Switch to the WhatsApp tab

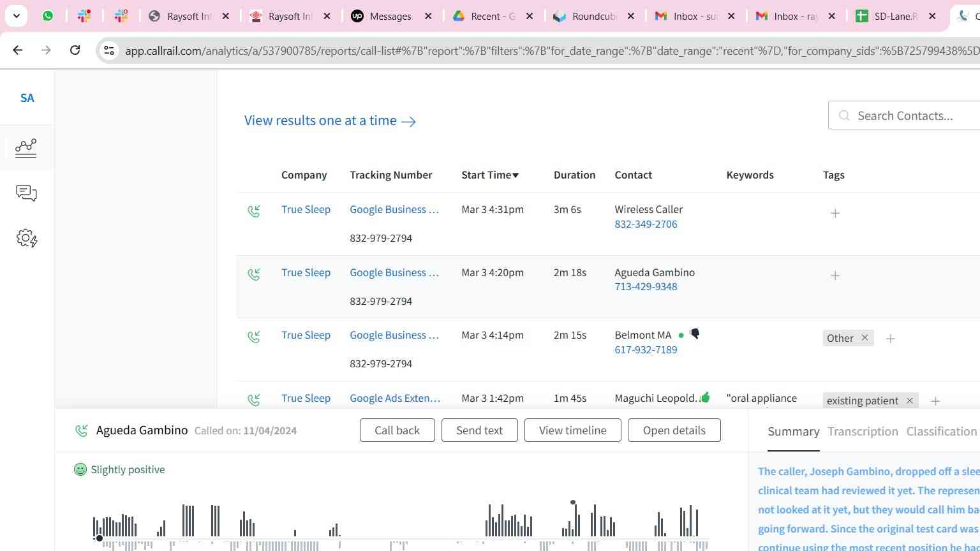(48, 16)
